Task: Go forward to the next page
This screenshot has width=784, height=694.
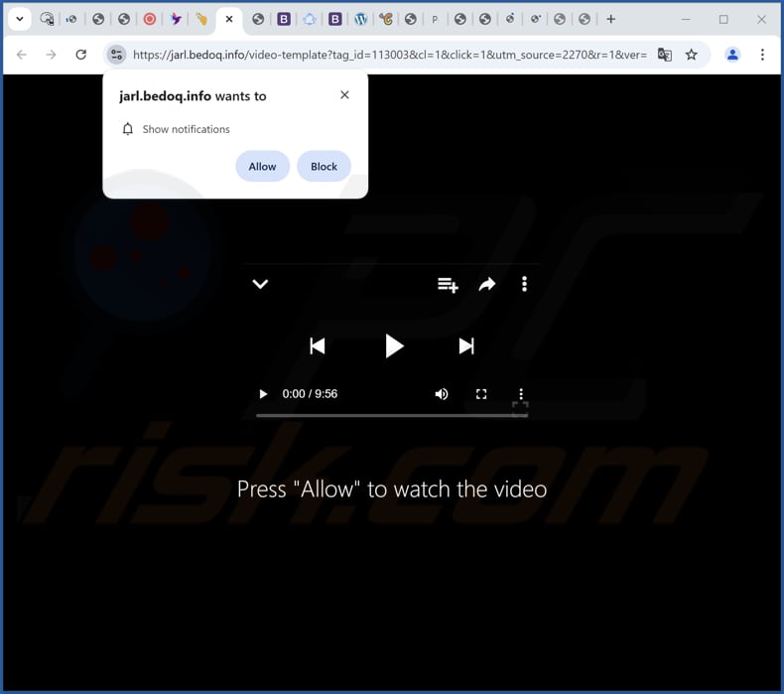Action: (51, 55)
